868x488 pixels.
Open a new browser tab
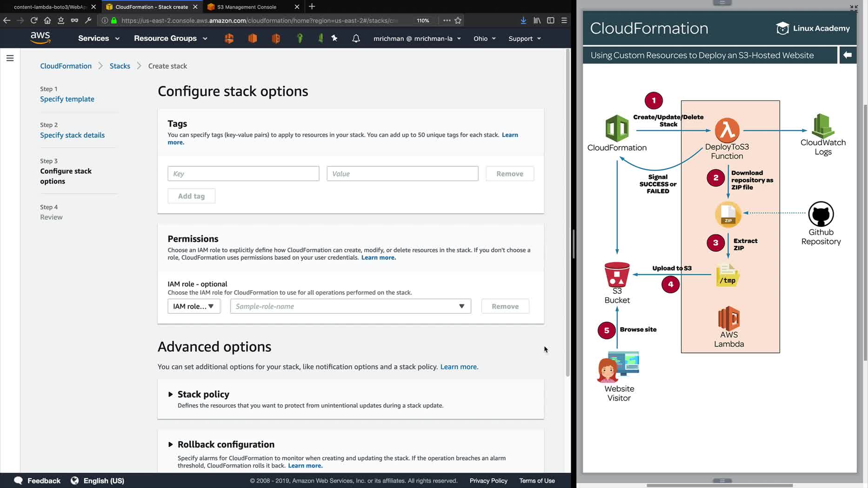click(x=312, y=7)
